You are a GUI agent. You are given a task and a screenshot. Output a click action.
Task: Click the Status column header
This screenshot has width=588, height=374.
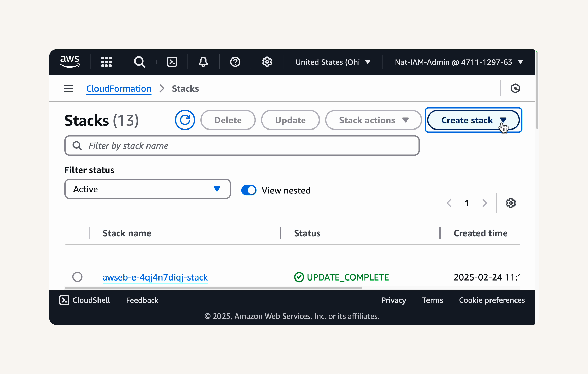(307, 233)
